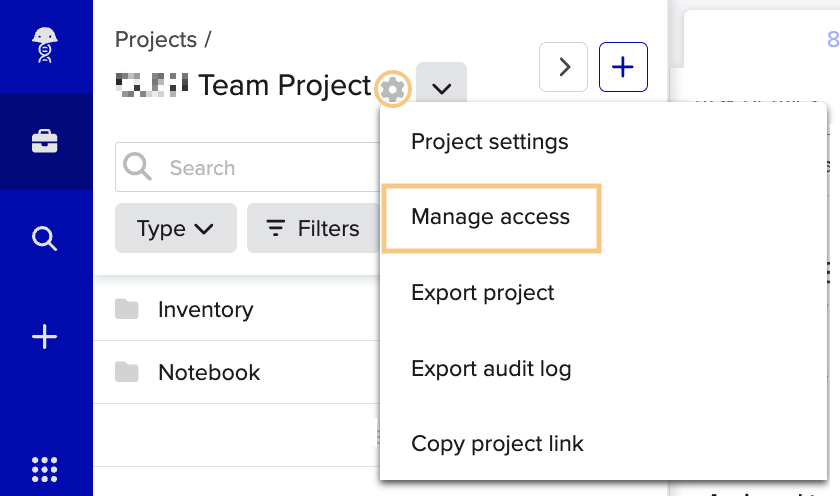Click the right chevron expand button
This screenshot has width=840, height=496.
(x=563, y=67)
